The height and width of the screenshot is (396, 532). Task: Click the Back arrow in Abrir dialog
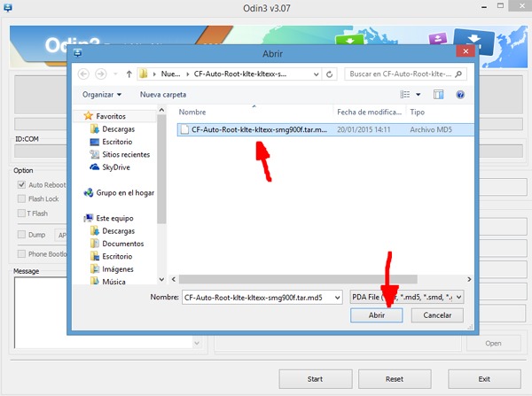click(83, 74)
